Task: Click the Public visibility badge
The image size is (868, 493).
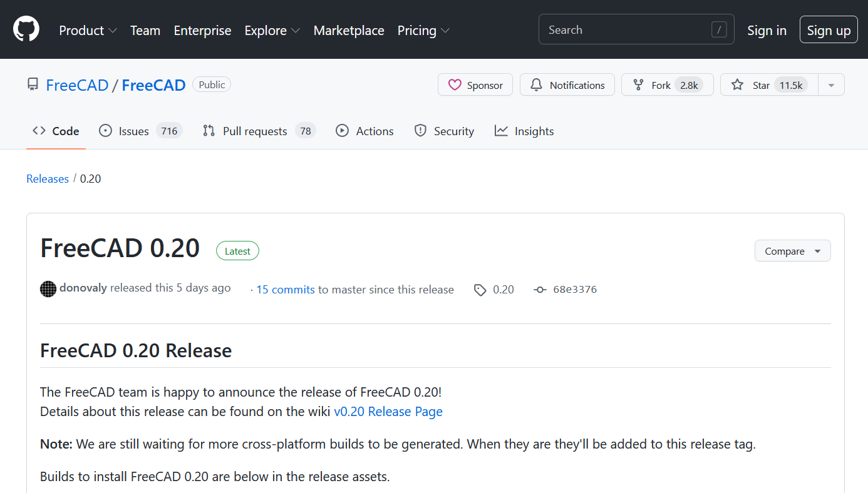Action: point(212,84)
